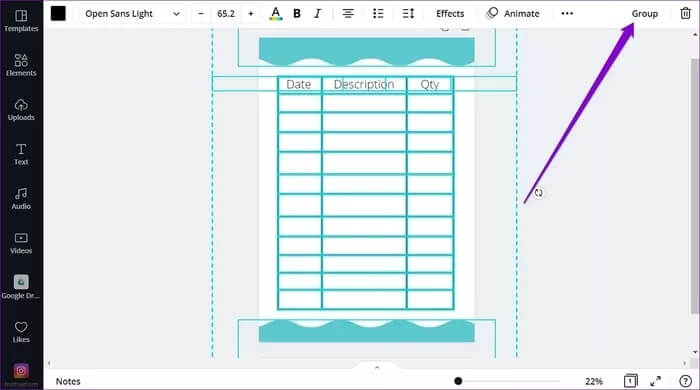Toggle italic formatting

tap(317, 14)
